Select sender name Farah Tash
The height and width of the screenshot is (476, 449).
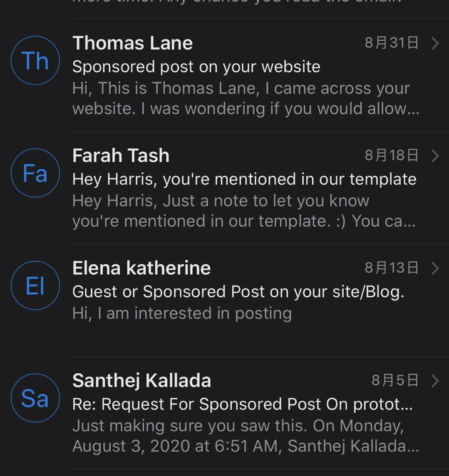[x=121, y=156]
